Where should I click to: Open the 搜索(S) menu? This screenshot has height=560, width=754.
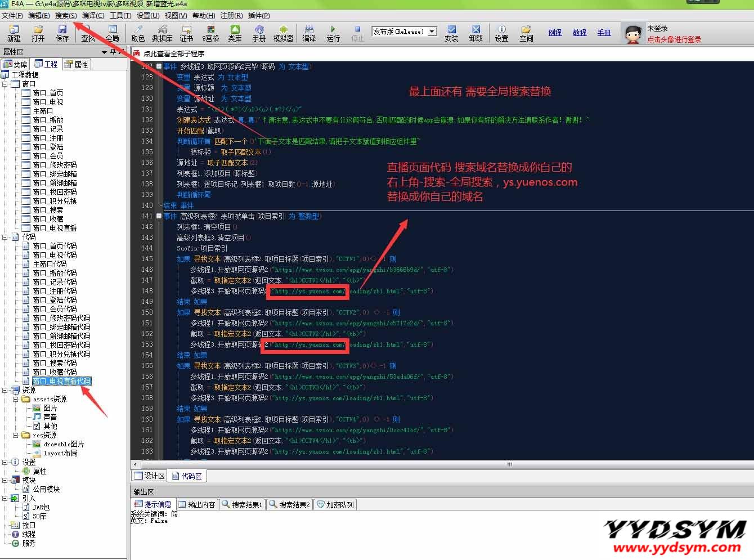tap(65, 16)
